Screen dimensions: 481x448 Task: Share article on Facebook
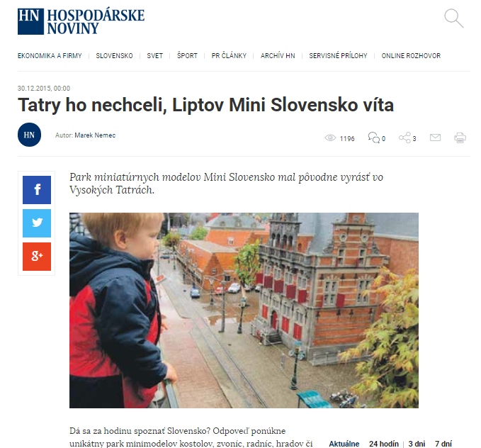(x=37, y=190)
